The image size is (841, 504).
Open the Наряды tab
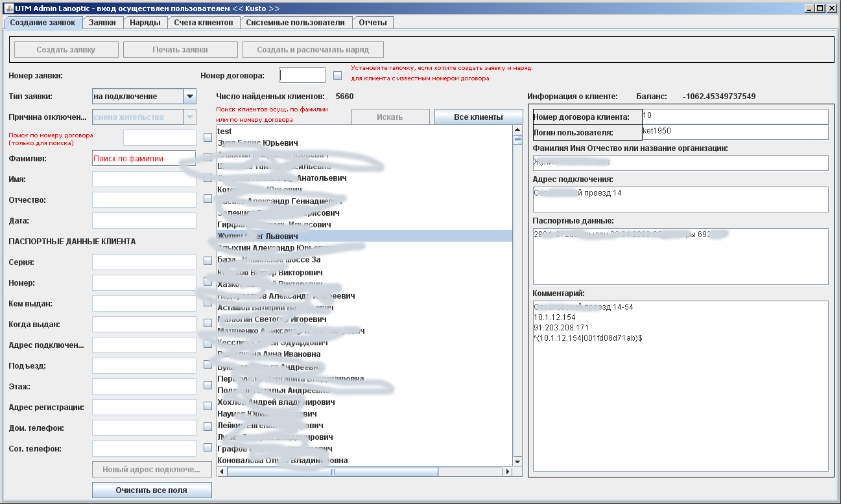(145, 22)
